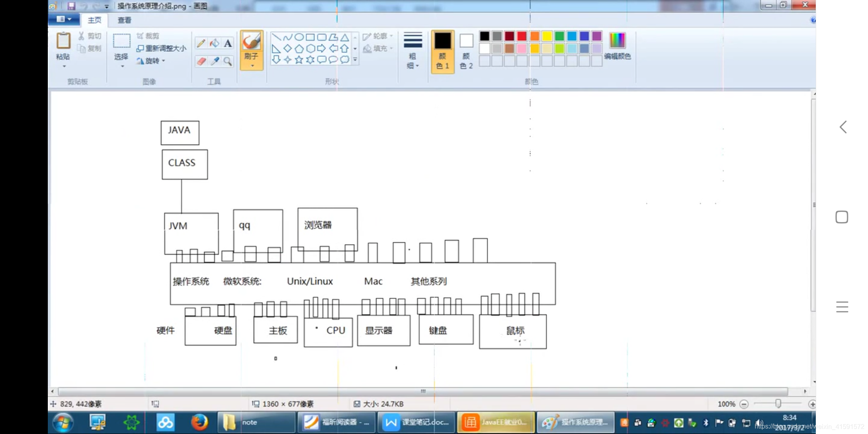Open the line Size thickness dropdown
Screen dimensions: 868x434
(x=413, y=50)
